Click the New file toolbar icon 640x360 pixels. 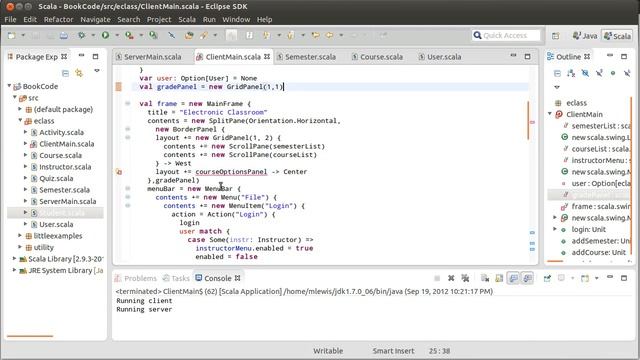11,36
